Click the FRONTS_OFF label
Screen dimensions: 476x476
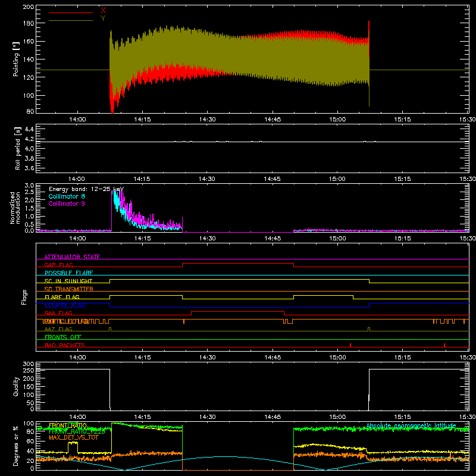[63, 337]
